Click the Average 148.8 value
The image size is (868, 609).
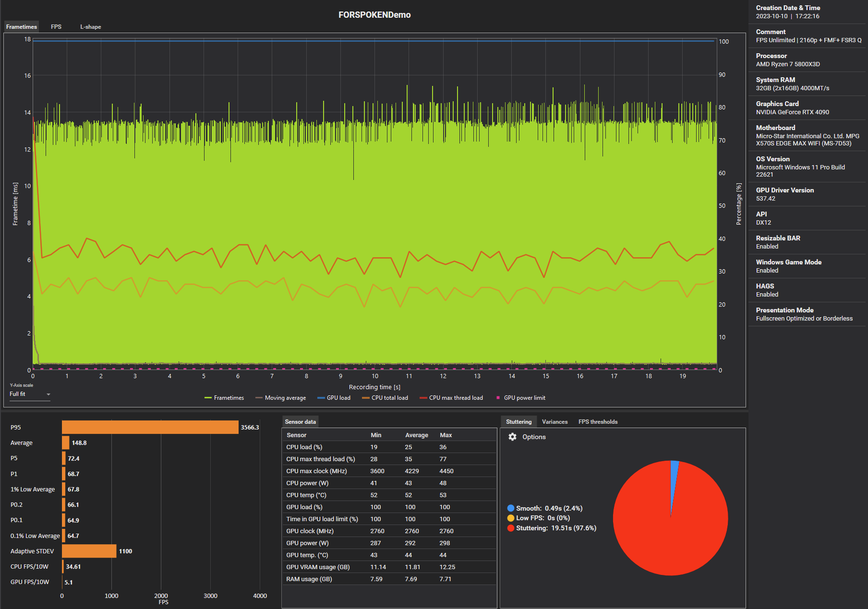coord(79,443)
